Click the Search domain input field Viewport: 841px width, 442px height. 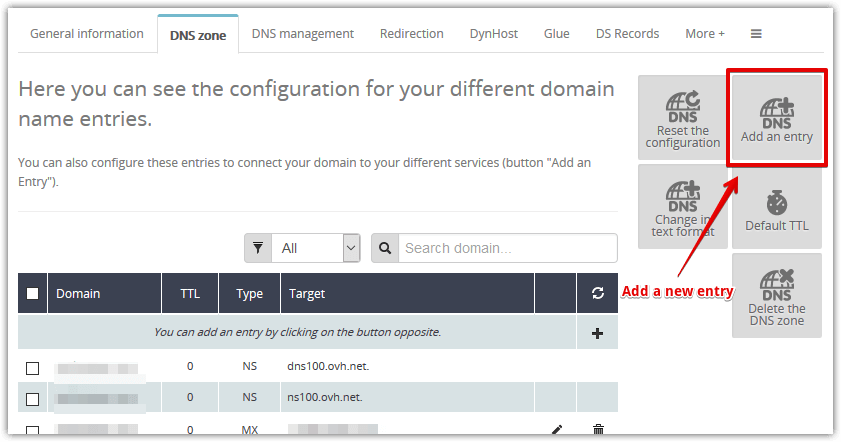[x=507, y=248]
